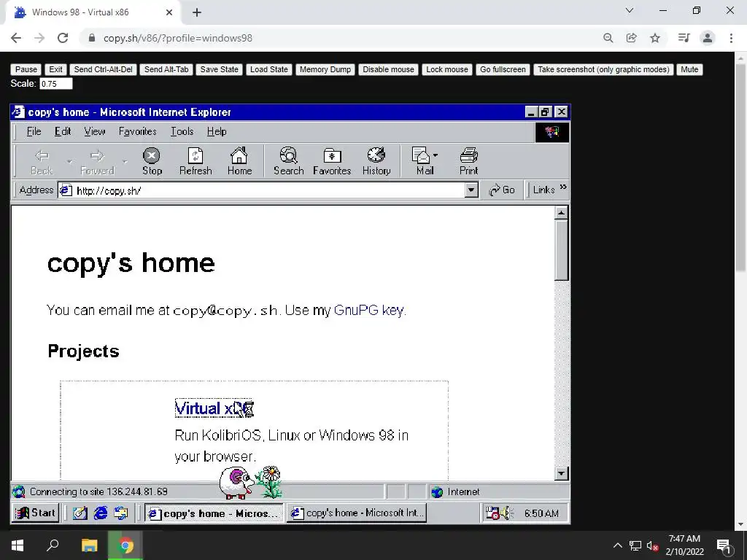Open Chrome tab search chevron
Viewport: 747px width, 560px height.
click(x=630, y=10)
